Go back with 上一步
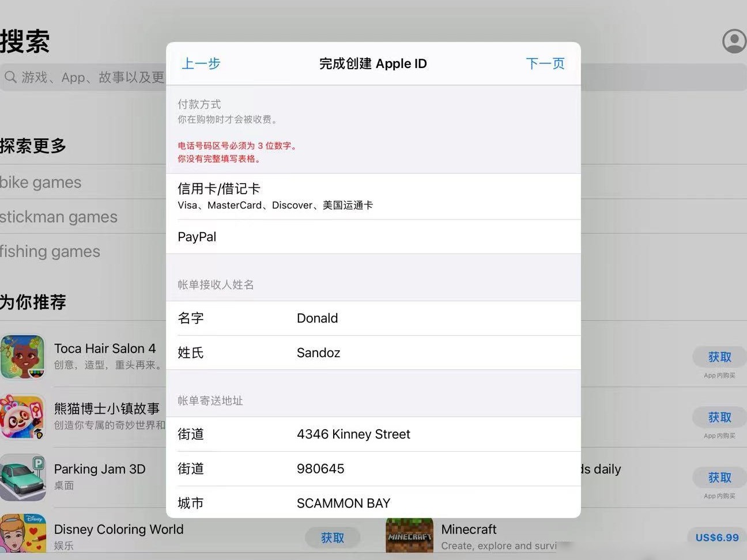The height and width of the screenshot is (560, 747). pos(201,63)
